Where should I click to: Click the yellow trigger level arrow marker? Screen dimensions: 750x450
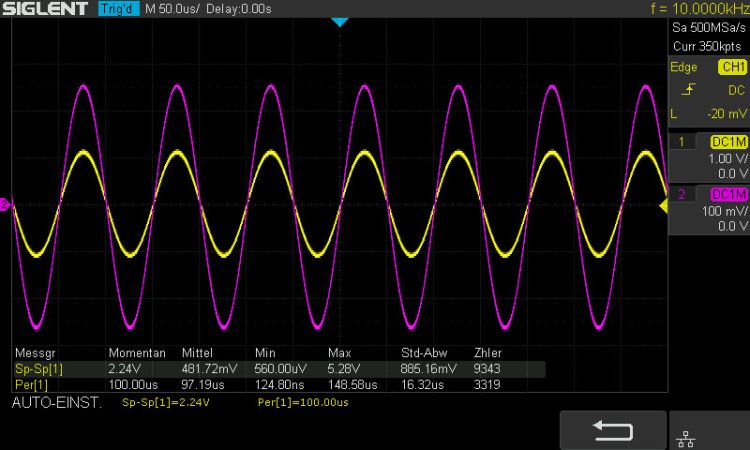(662, 205)
